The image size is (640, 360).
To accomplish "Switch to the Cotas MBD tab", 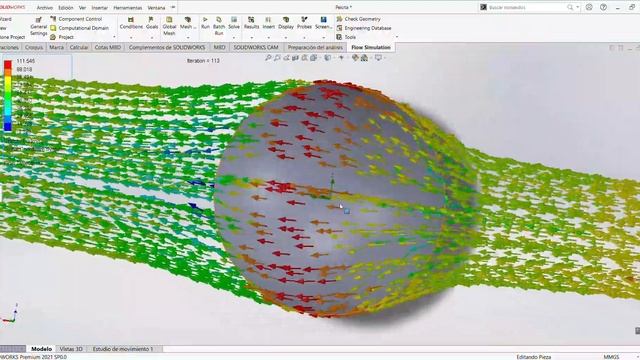I will (x=108, y=47).
